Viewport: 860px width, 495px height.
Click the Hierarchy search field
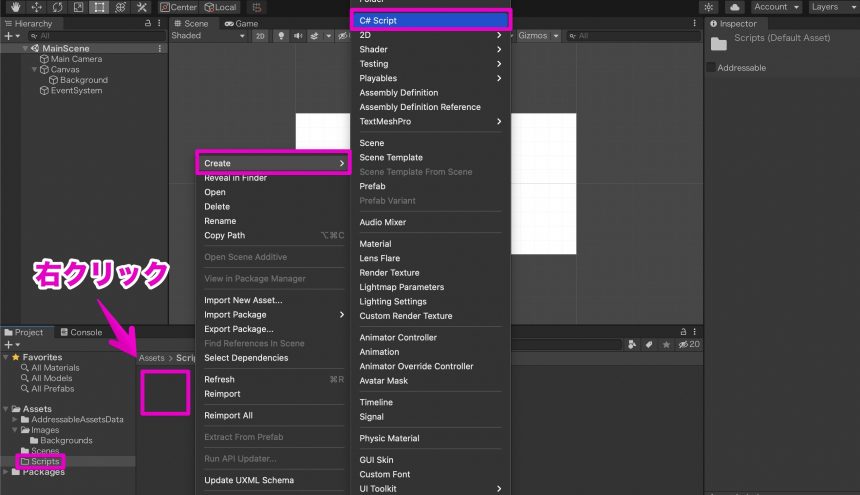97,36
